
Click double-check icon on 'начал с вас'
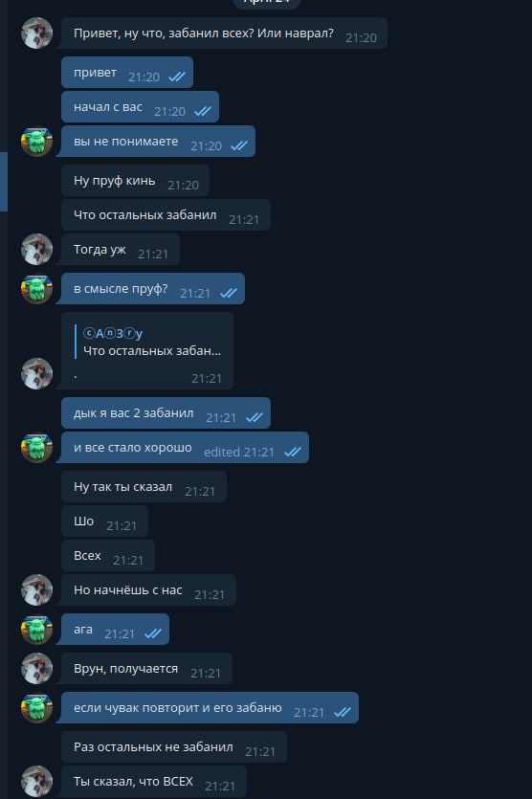click(x=203, y=111)
